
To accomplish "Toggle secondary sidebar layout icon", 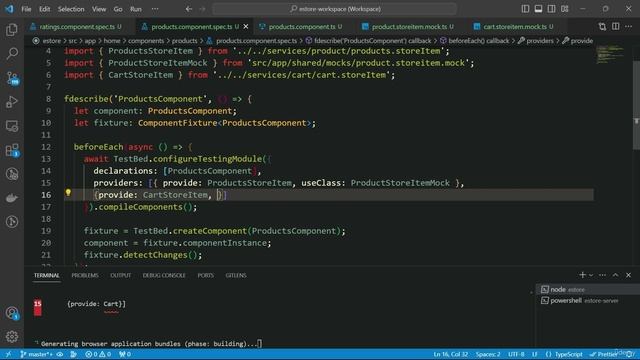I will [551, 9].
